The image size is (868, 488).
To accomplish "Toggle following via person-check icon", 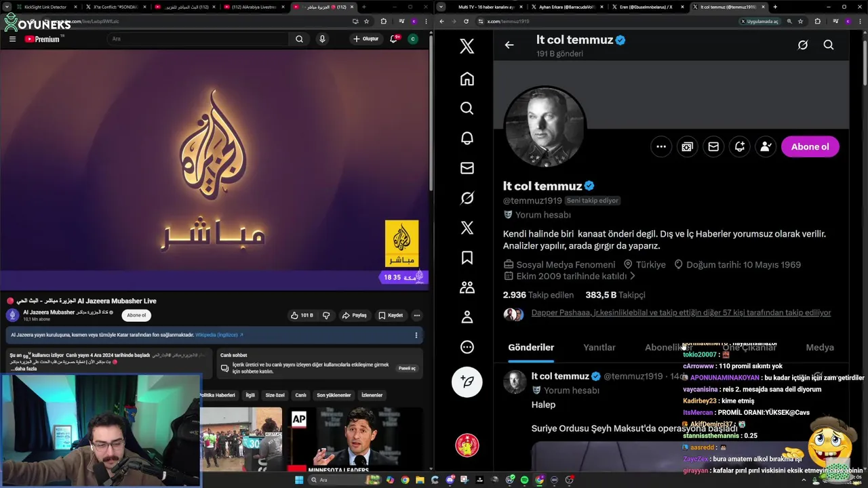I will [766, 146].
